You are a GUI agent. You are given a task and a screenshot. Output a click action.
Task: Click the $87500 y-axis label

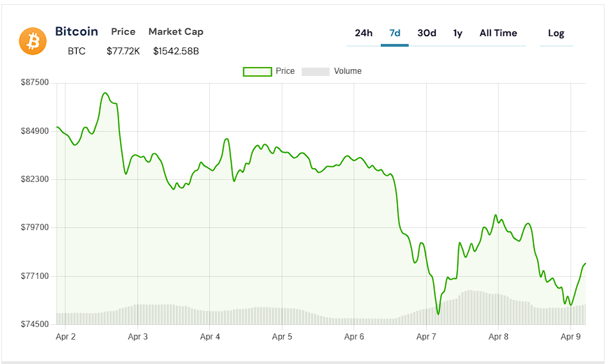[35, 82]
